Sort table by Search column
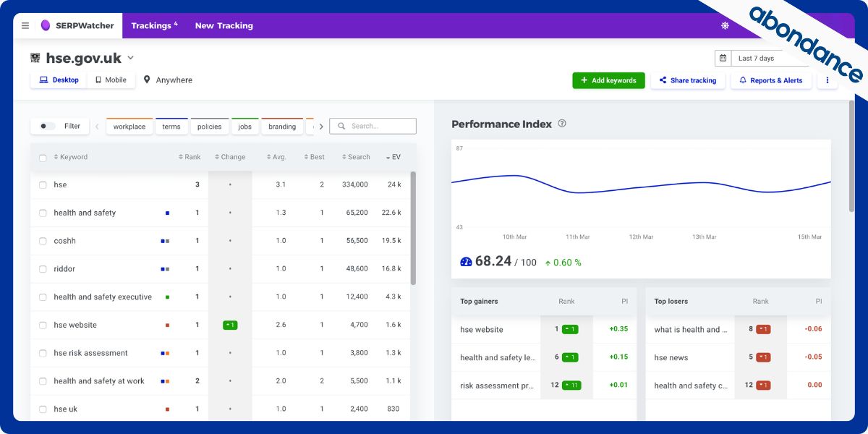 coord(356,157)
